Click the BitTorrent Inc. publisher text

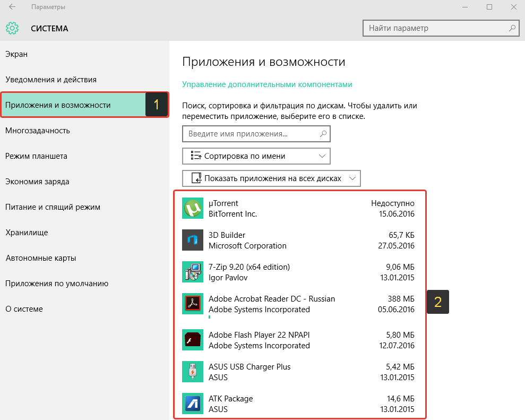pyautogui.click(x=233, y=213)
